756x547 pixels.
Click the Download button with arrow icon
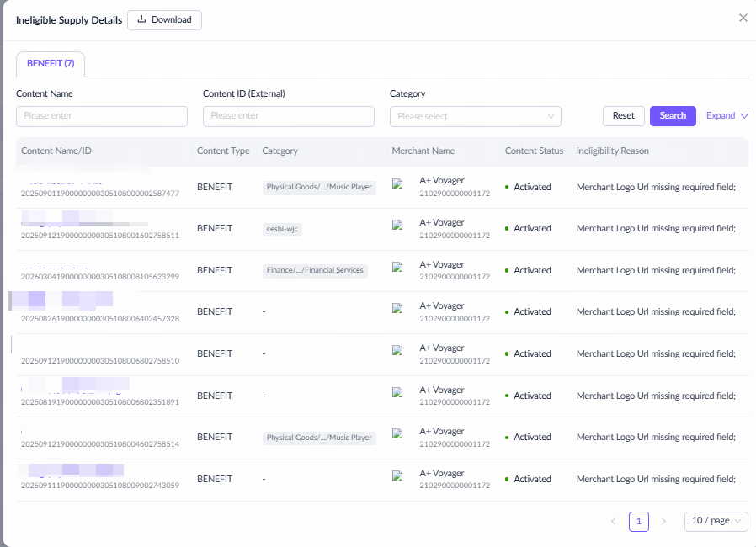[164, 19]
